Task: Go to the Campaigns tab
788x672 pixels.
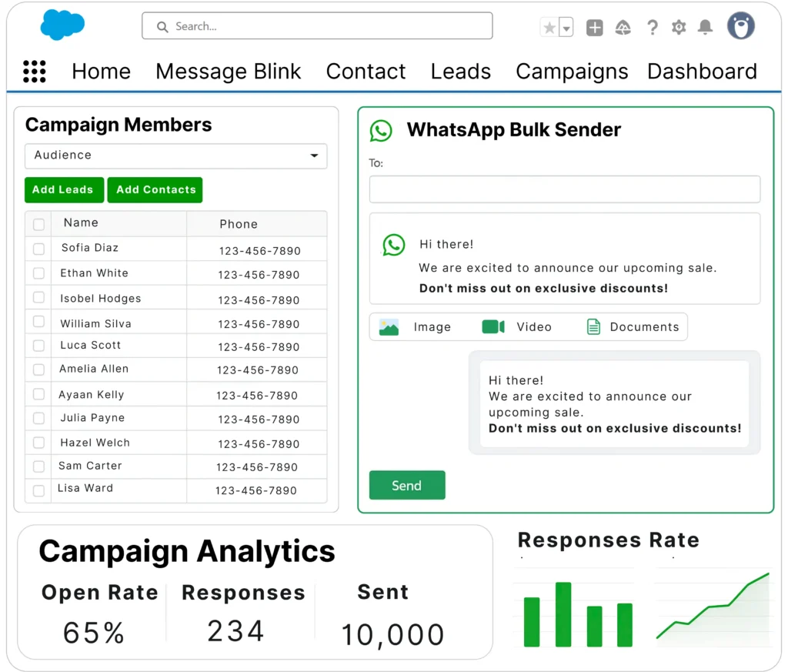Action: click(572, 72)
